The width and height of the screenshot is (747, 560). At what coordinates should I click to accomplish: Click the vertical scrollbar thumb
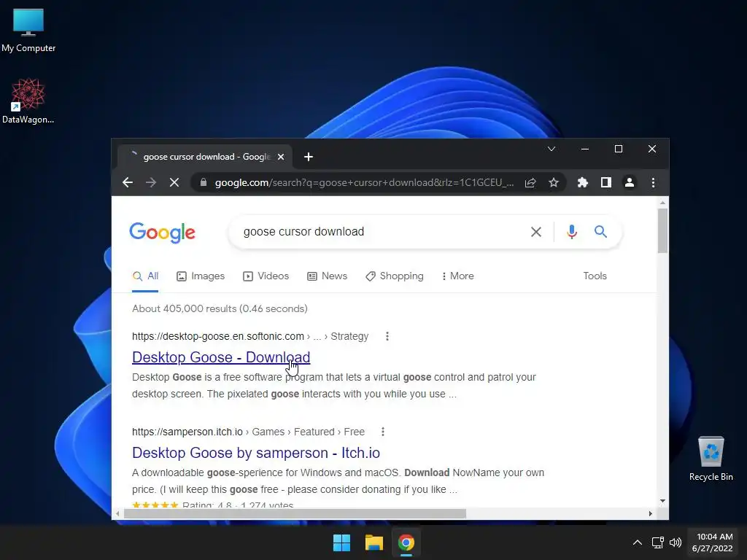[x=662, y=231]
